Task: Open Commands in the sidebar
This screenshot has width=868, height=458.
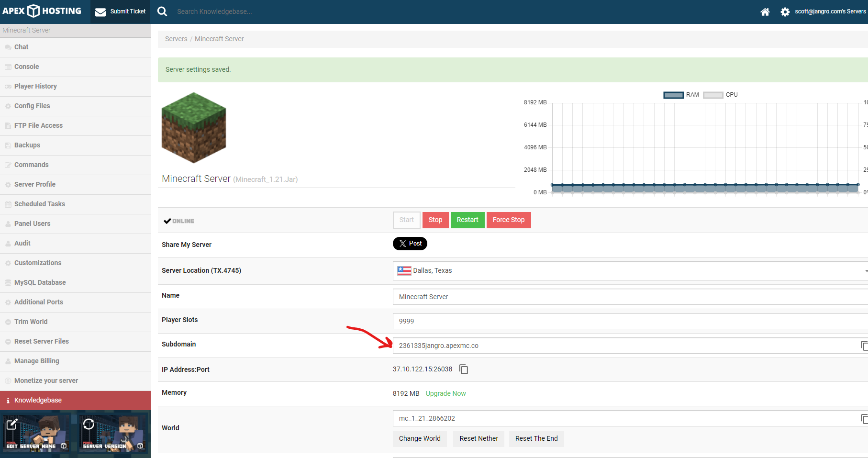Action: click(x=75, y=165)
